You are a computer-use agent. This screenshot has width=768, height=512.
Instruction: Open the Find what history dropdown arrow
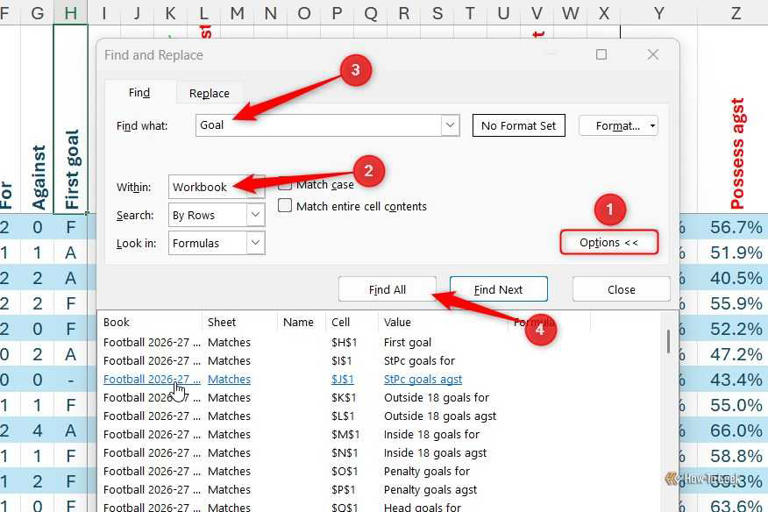coord(450,125)
